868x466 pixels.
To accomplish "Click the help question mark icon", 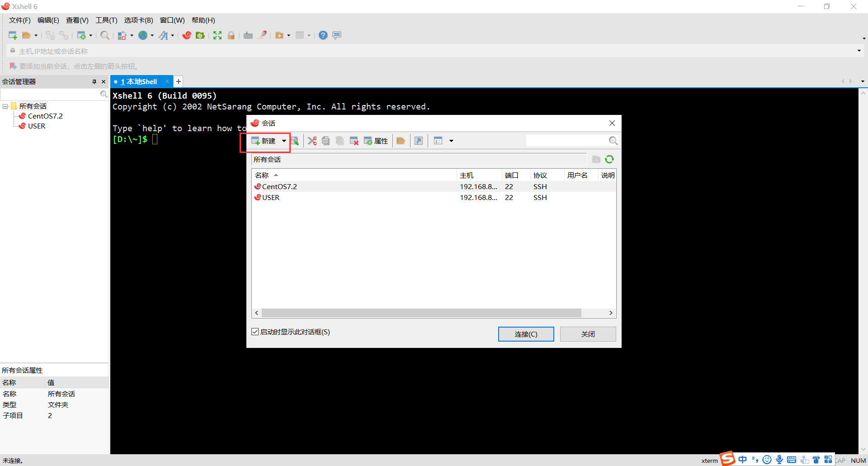I will (323, 35).
